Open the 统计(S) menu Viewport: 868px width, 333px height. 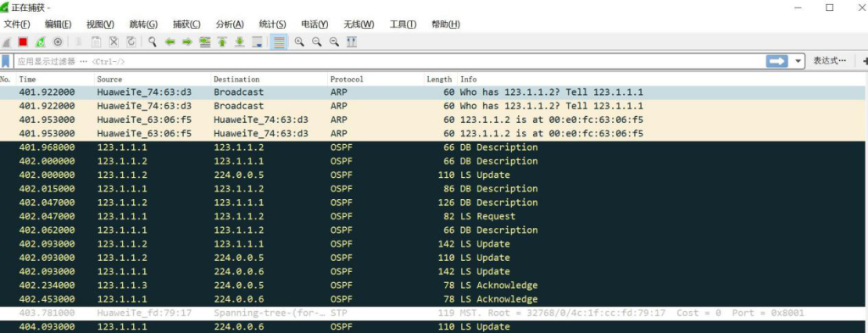point(272,25)
